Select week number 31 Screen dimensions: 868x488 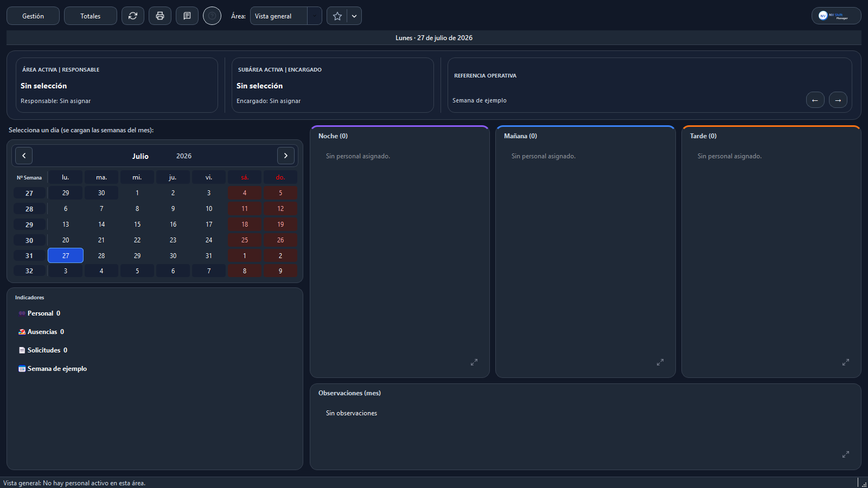click(x=29, y=255)
